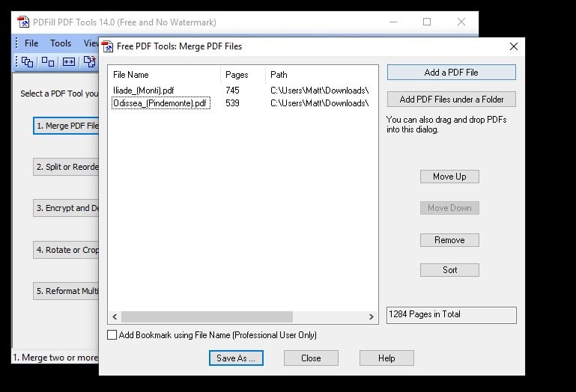Click 2. Split or Reorder in main window

[x=67, y=167]
